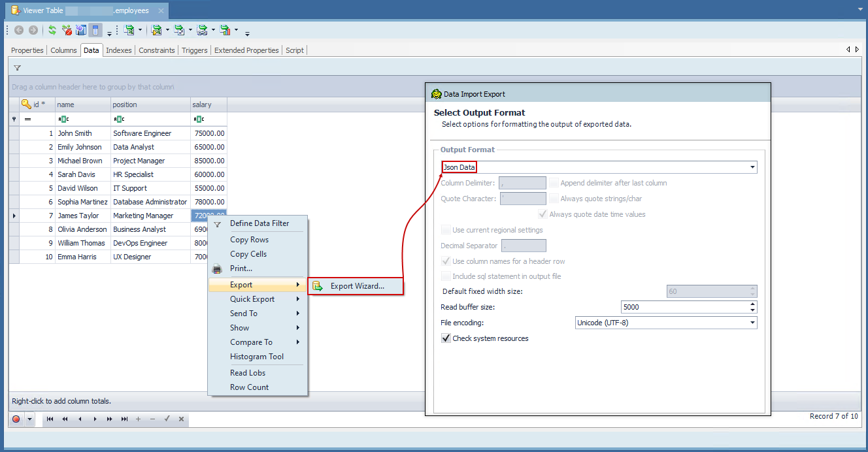868x452 pixels.
Task: Open the Script tab
Action: coord(295,50)
